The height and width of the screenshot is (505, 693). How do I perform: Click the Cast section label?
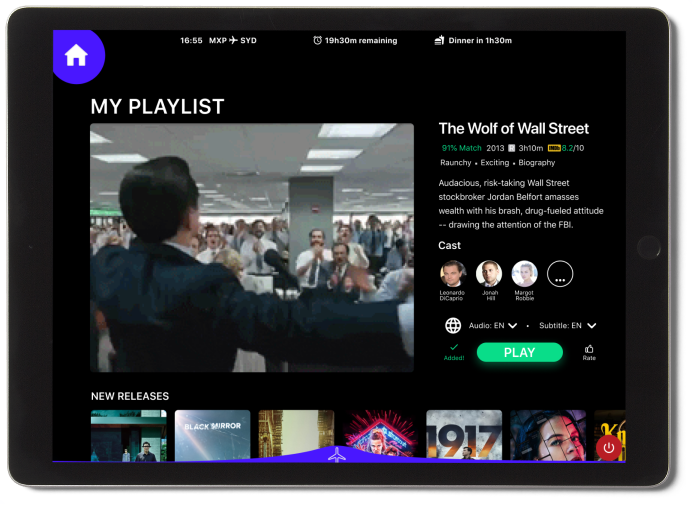point(449,245)
